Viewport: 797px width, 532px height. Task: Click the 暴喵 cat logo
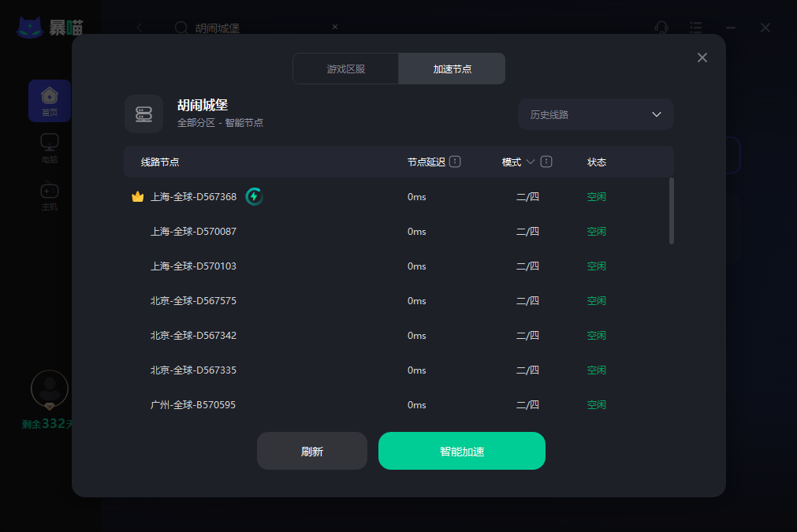[29, 28]
